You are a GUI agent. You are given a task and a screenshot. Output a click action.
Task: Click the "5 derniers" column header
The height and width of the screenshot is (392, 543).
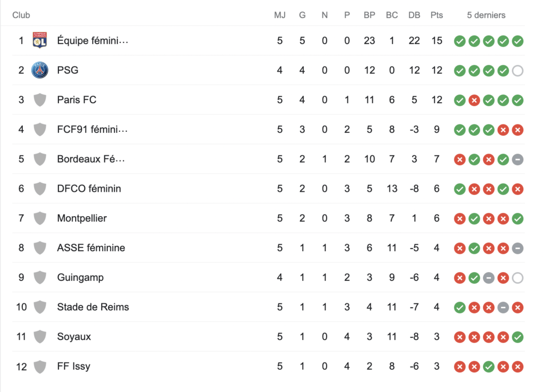[486, 15]
